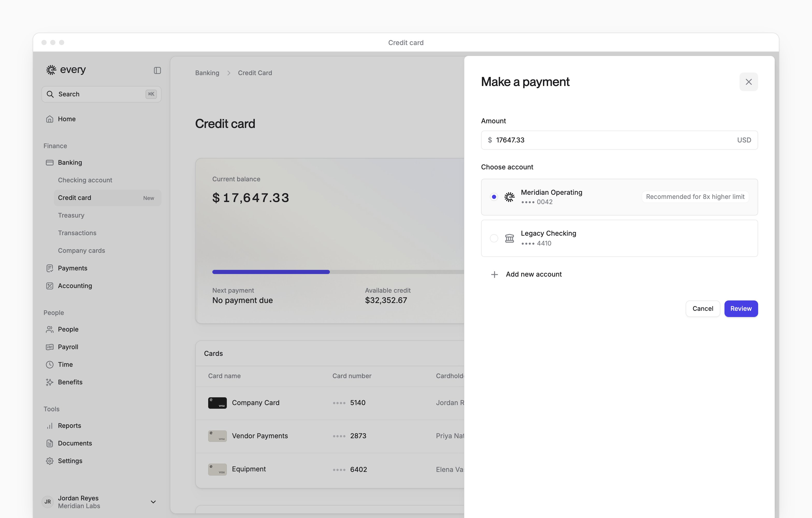Click Add new account
This screenshot has width=812, height=518.
[x=533, y=275]
